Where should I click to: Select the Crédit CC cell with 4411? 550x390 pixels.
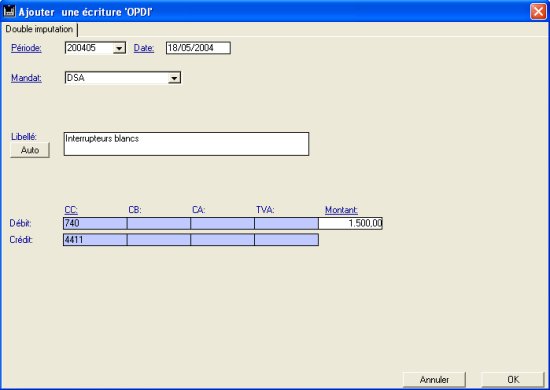[x=95, y=240]
